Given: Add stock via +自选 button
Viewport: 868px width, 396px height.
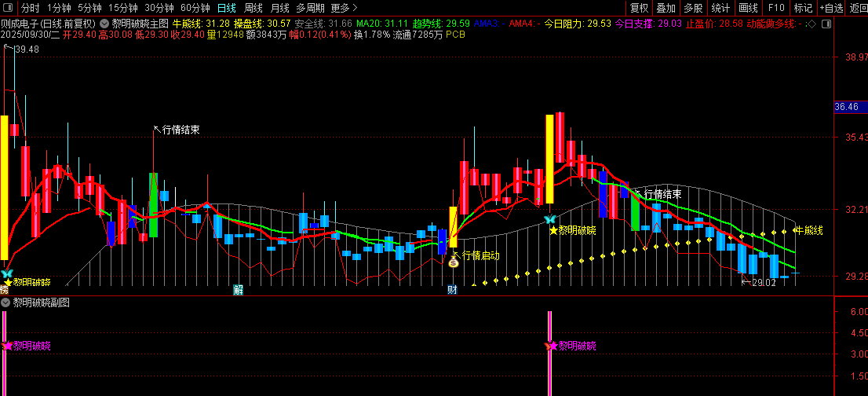Looking at the screenshot, I should [831, 8].
